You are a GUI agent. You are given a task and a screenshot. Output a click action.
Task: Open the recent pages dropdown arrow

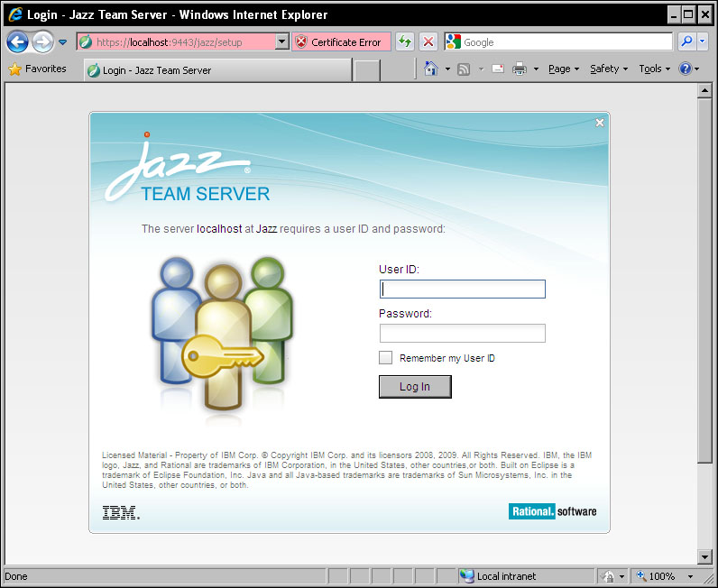(x=63, y=42)
